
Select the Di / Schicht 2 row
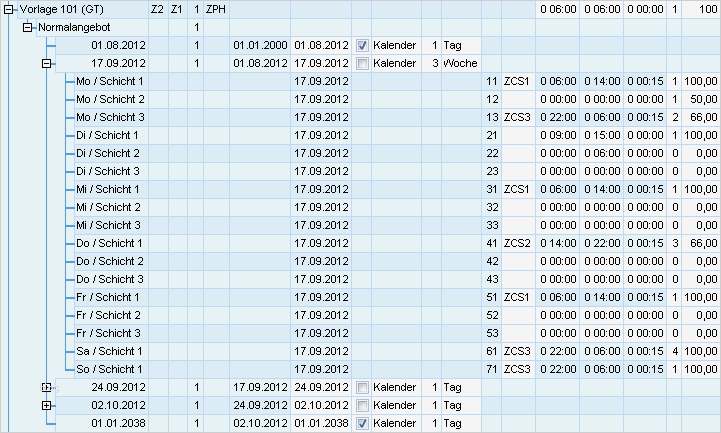point(397,153)
